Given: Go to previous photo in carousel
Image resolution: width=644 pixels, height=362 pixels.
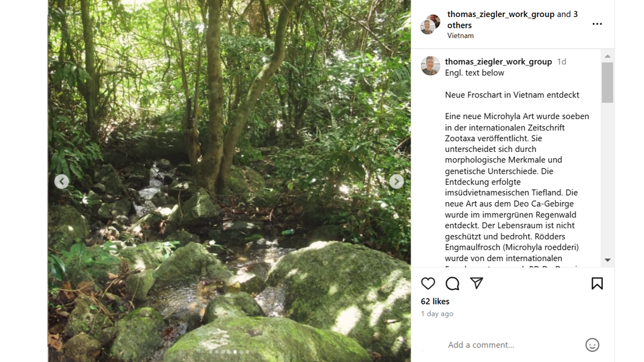Looking at the screenshot, I should click(62, 181).
